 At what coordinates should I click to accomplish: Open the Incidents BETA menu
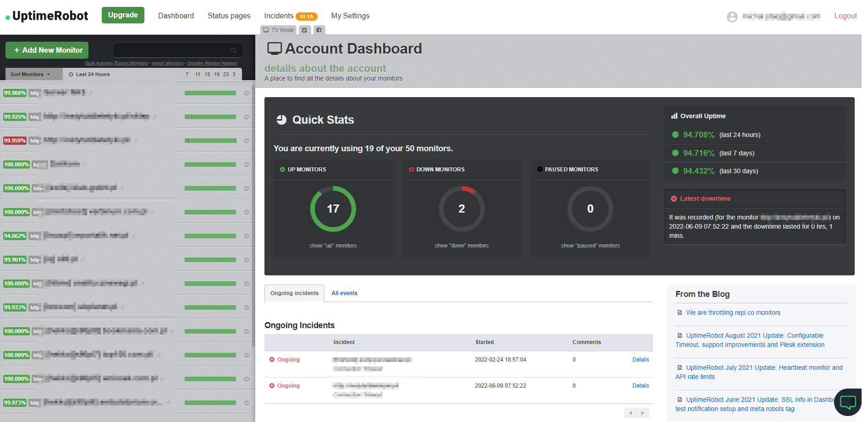(291, 16)
